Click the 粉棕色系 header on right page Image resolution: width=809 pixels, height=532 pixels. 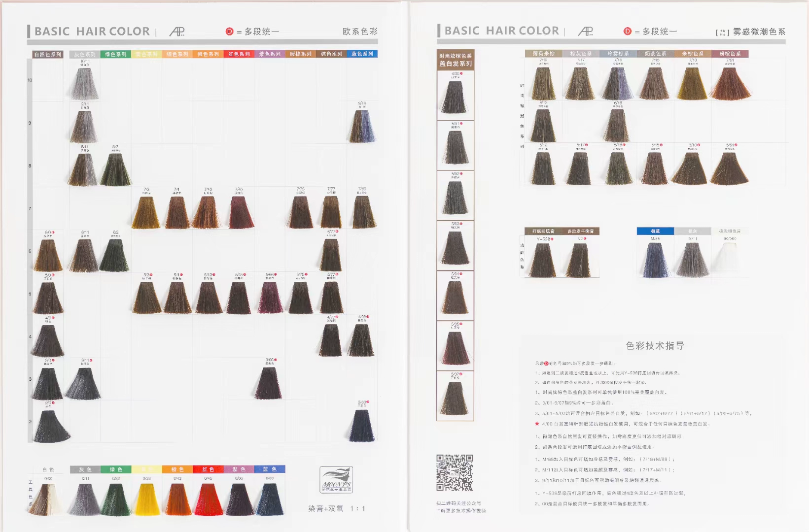[730, 54]
